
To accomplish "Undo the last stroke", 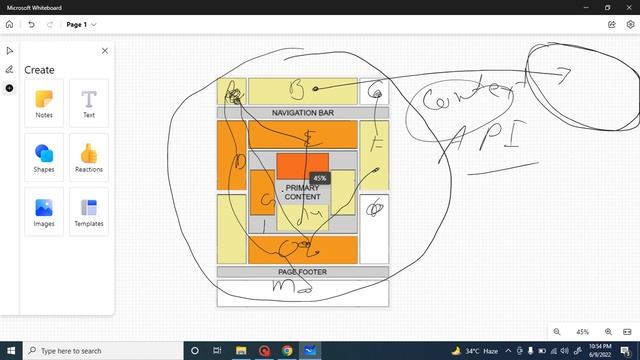I will 31,24.
